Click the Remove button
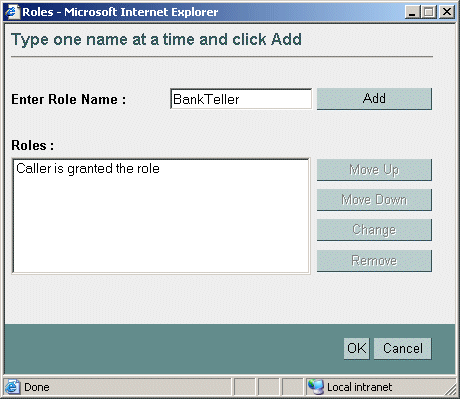 coord(374,261)
